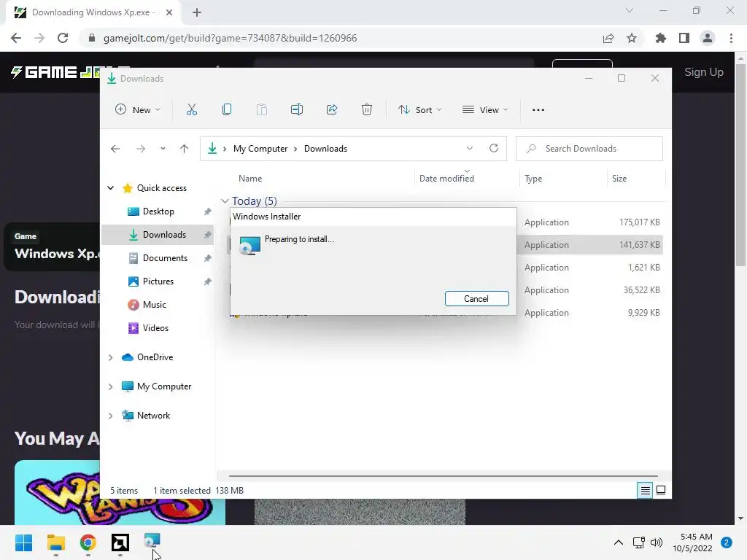Click the Chrome page vertical scrollbar
Screen dimensions: 747x560
(741, 165)
